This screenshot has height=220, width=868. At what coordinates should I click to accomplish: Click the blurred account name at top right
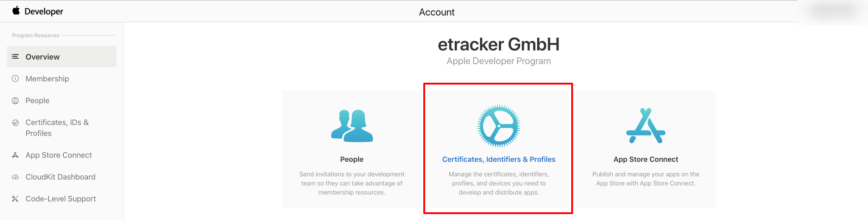click(x=833, y=11)
